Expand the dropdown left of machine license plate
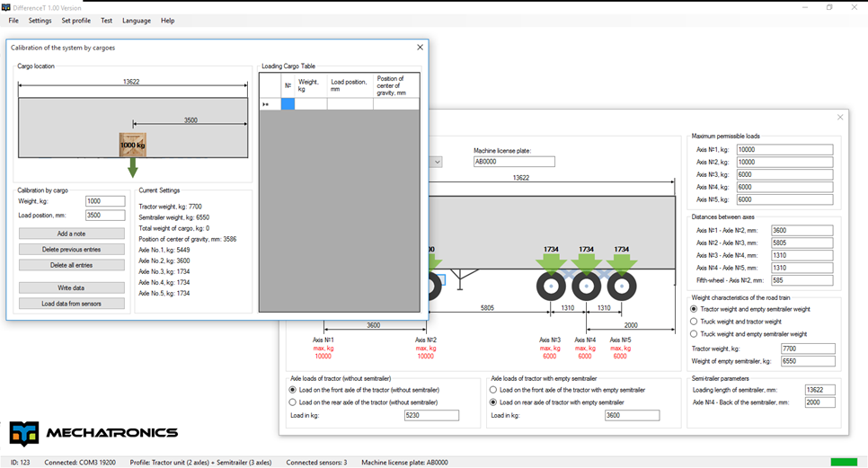The width and height of the screenshot is (868, 468). pos(437,162)
